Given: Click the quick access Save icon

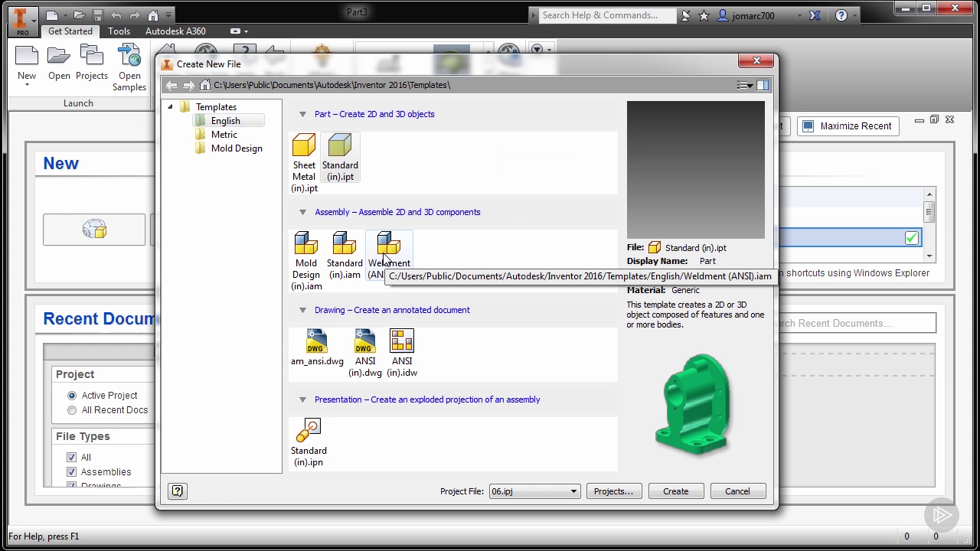Looking at the screenshot, I should coord(98,15).
